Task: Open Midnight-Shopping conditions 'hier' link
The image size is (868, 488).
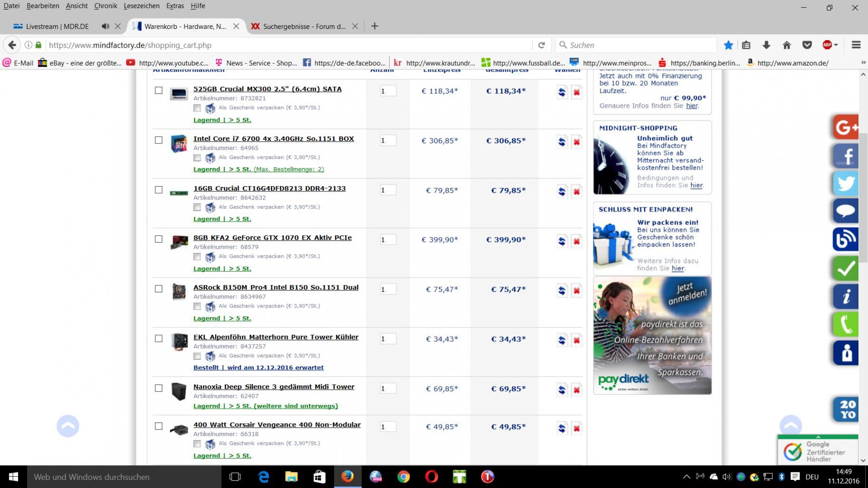Action: pyautogui.click(x=696, y=185)
